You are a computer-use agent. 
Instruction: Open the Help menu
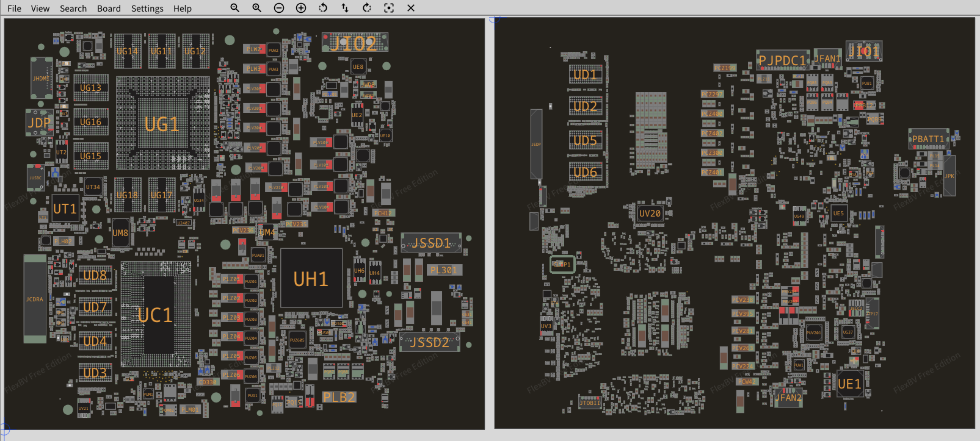point(182,9)
